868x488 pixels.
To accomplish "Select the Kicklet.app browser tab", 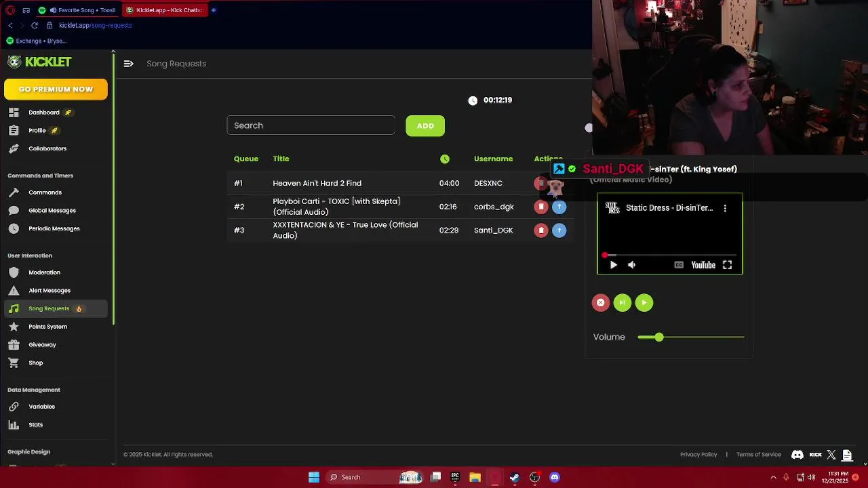I will [165, 10].
